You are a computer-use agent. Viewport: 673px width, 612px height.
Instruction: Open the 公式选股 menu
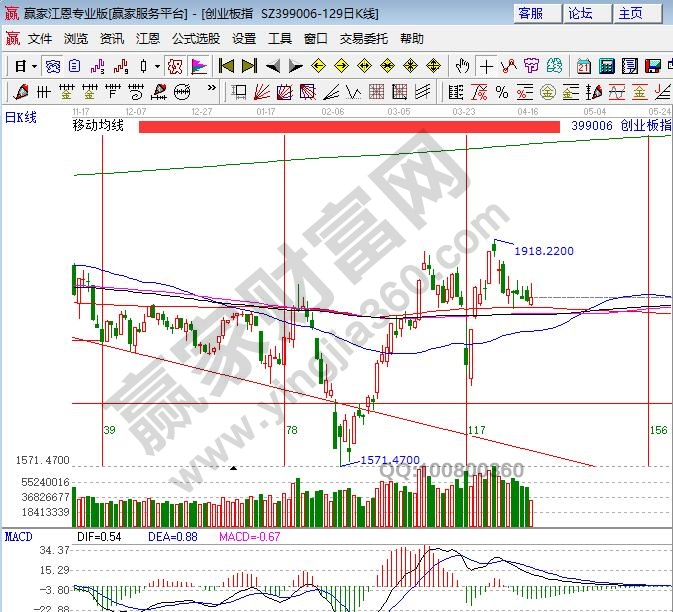coord(195,39)
